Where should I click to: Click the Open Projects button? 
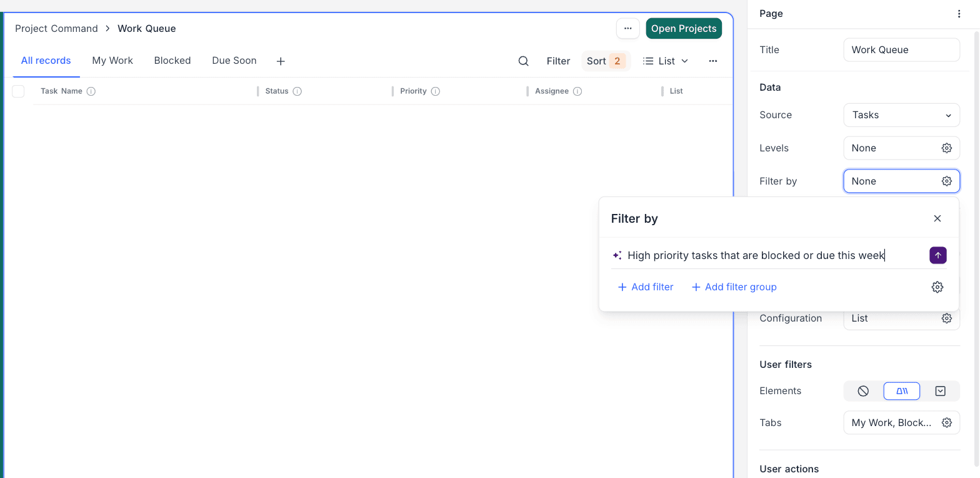coord(684,28)
